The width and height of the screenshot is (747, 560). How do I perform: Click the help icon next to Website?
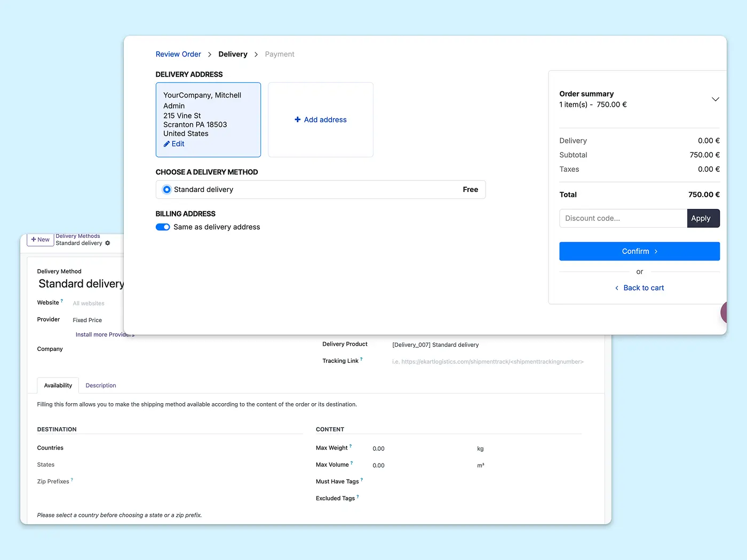62,301
